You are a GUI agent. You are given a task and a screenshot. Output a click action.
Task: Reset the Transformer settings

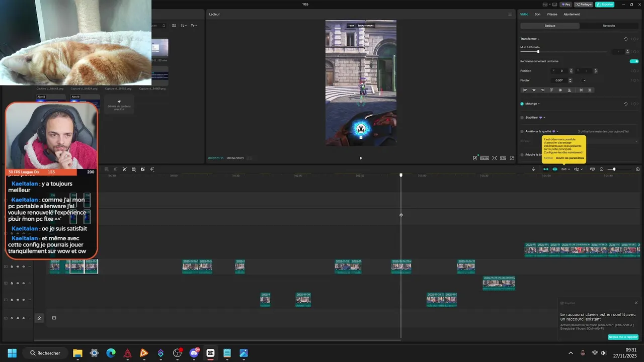(626, 39)
